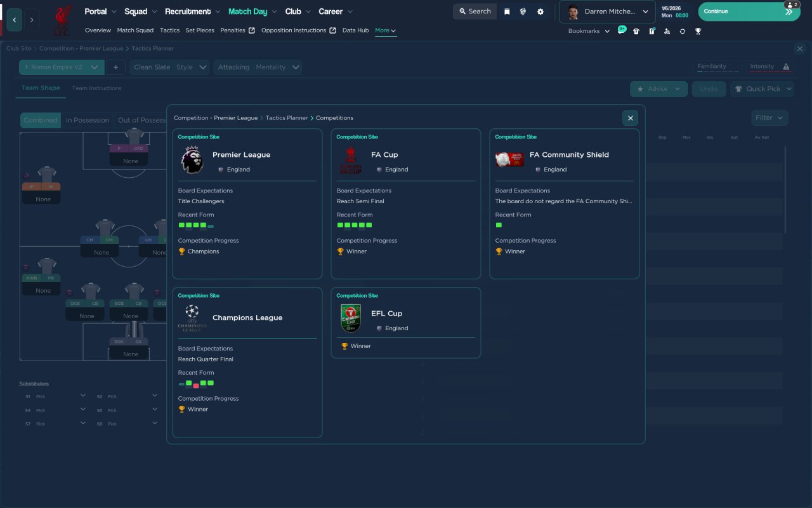
Task: Add a new tactic with the plus button
Action: click(x=115, y=67)
